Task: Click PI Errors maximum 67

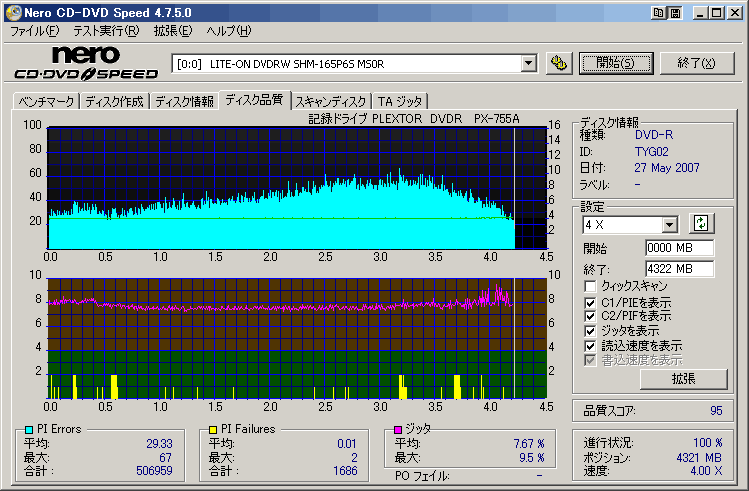Action: pyautogui.click(x=166, y=458)
